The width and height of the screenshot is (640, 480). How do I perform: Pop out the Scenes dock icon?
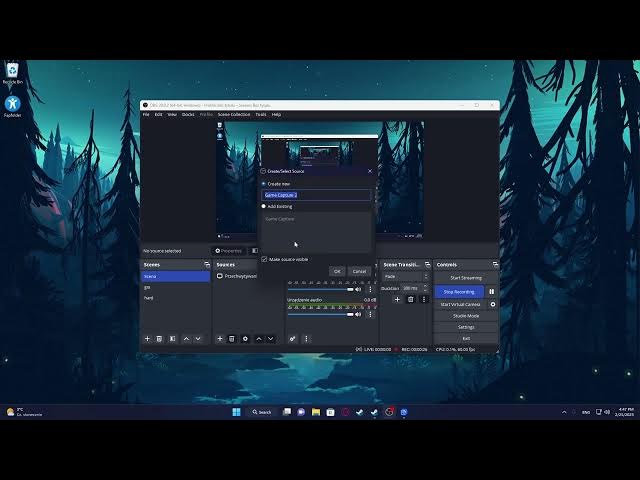(x=207, y=264)
